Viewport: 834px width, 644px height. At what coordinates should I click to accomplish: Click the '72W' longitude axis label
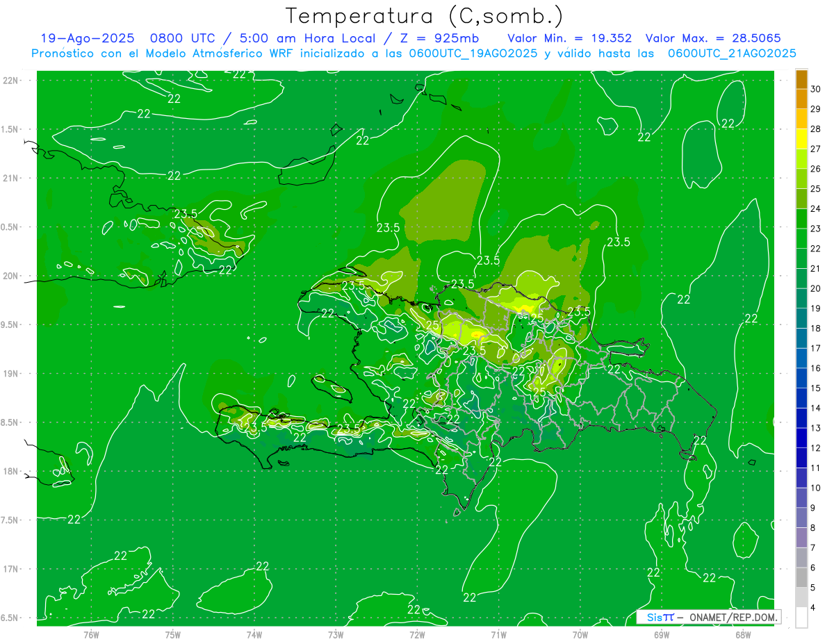[x=417, y=635]
